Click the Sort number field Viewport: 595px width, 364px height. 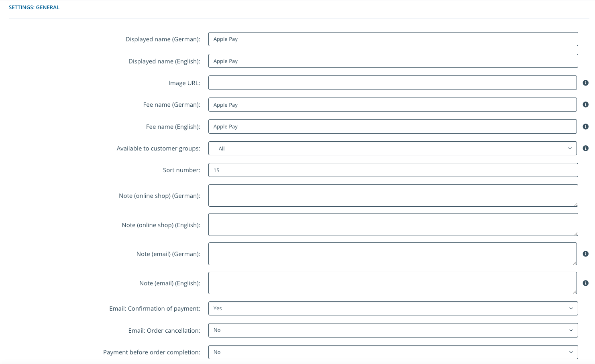393,170
